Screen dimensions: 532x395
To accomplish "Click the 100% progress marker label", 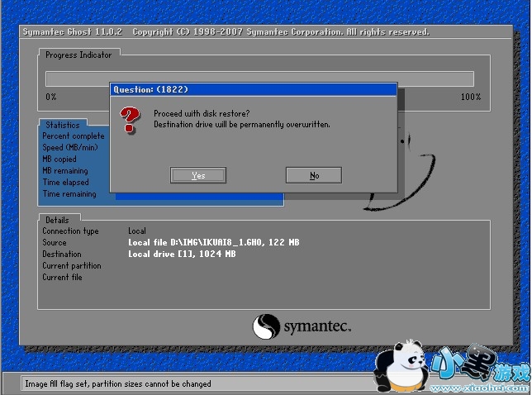I will click(470, 97).
